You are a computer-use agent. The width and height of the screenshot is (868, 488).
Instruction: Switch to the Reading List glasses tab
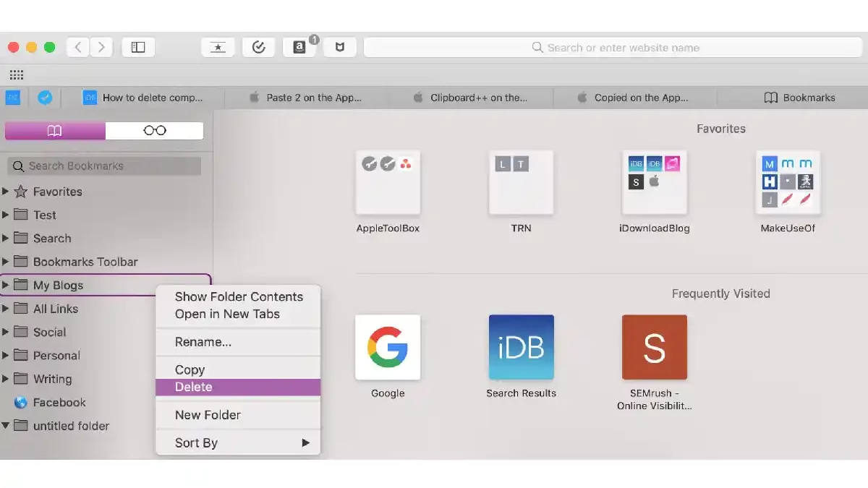[x=154, y=131]
